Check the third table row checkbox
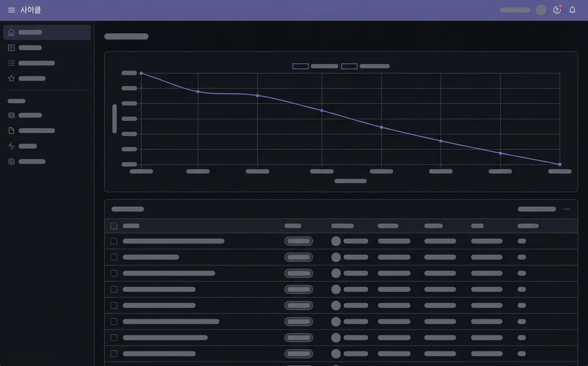Screen dimensions: 588x366 (114, 273)
